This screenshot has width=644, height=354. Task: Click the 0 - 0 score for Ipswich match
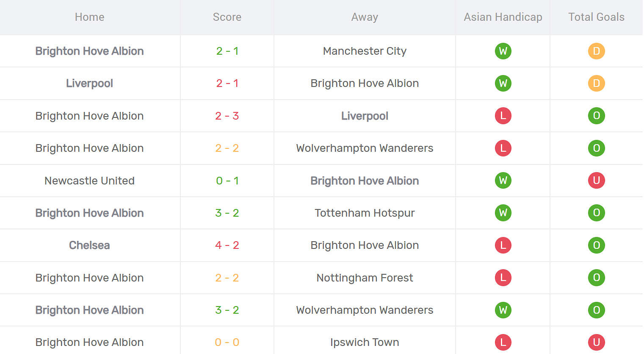pyautogui.click(x=227, y=342)
